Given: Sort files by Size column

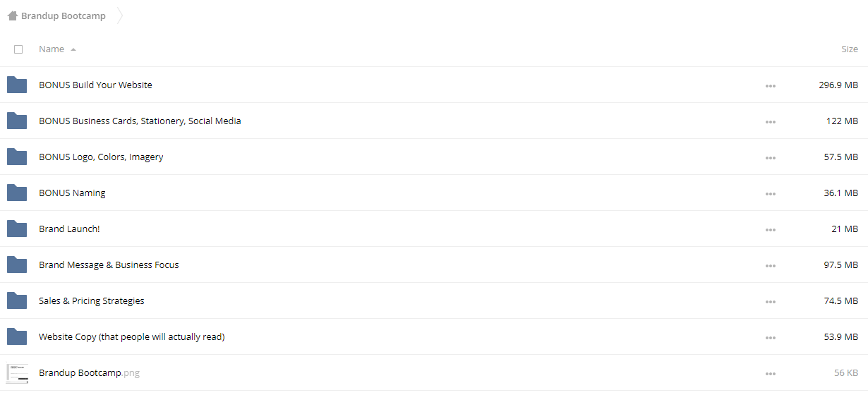Looking at the screenshot, I should 850,49.
